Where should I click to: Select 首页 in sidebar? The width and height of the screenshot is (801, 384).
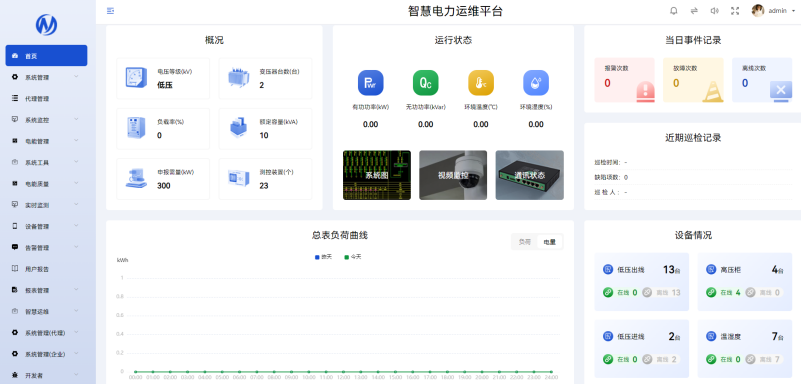point(46,56)
